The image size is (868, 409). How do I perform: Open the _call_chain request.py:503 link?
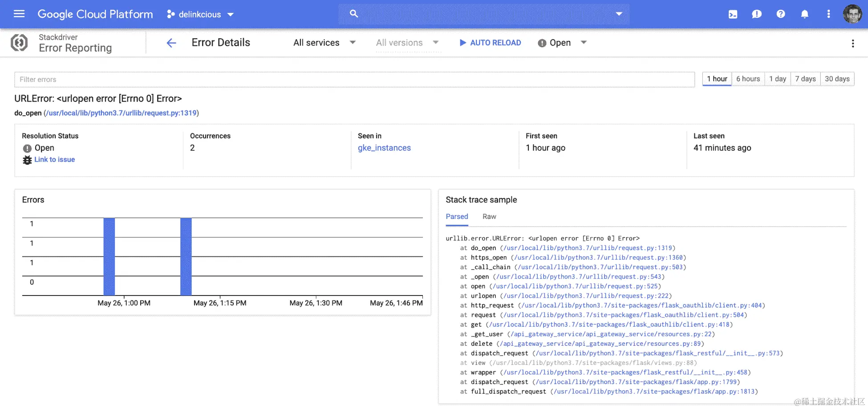pyautogui.click(x=600, y=267)
